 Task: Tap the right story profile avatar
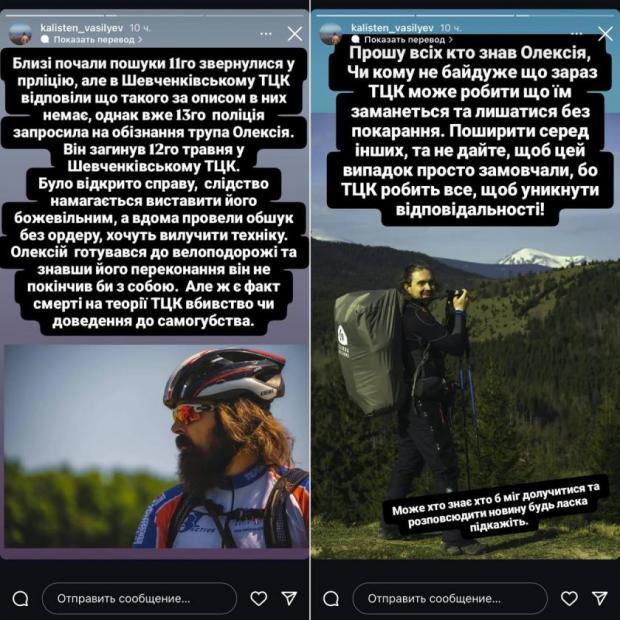(x=331, y=34)
